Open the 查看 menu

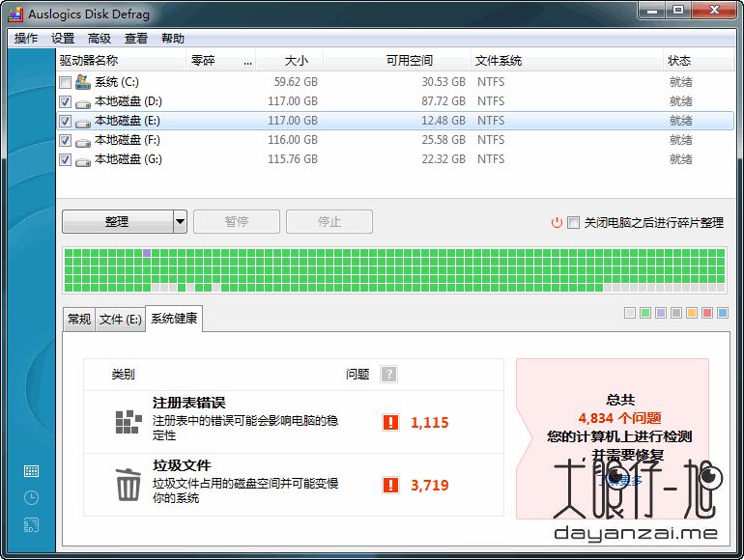pyautogui.click(x=136, y=39)
